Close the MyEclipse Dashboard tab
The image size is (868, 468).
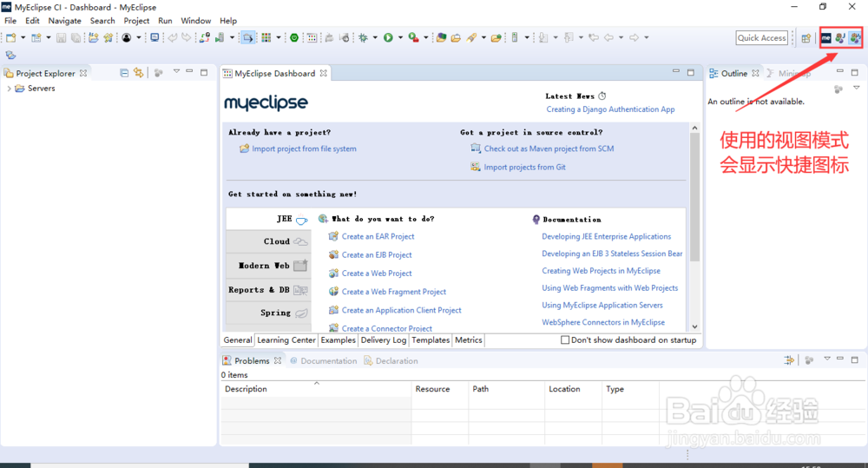point(323,73)
